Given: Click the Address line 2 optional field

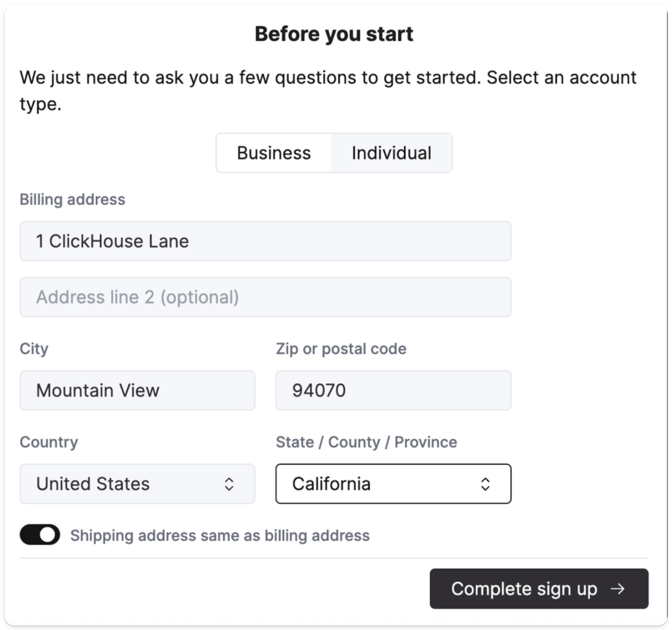Looking at the screenshot, I should click(265, 297).
